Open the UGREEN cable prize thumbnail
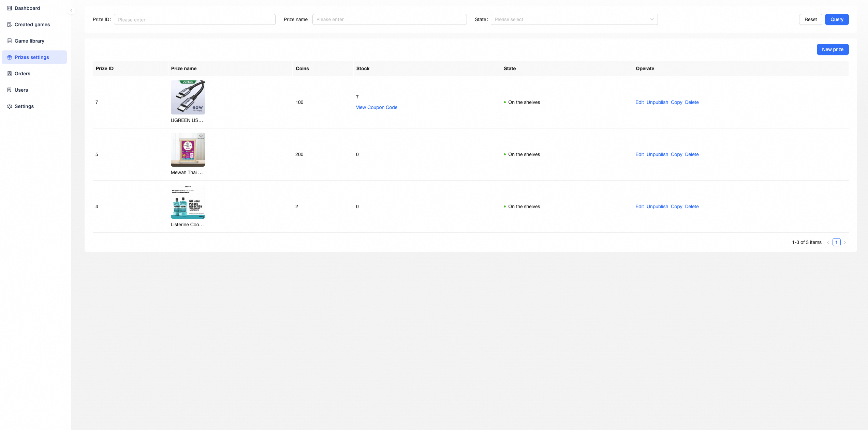This screenshot has height=430, width=868. tap(188, 97)
